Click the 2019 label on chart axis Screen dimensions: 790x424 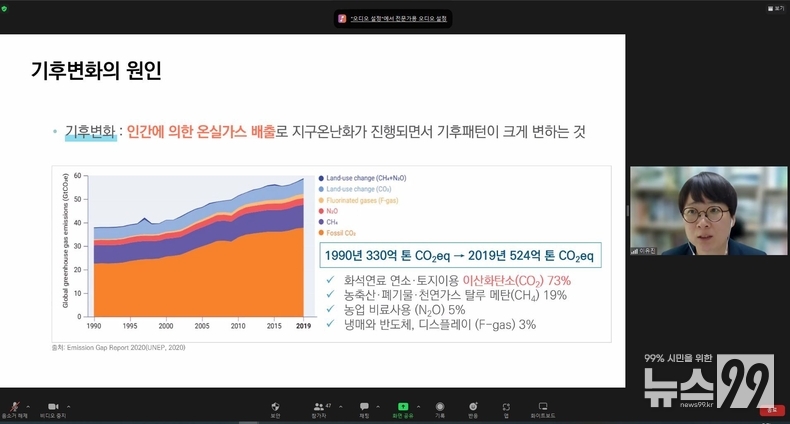tap(303, 326)
